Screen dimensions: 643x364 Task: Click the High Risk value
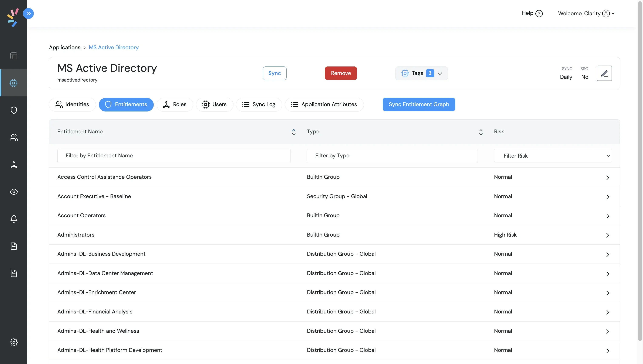(505, 235)
